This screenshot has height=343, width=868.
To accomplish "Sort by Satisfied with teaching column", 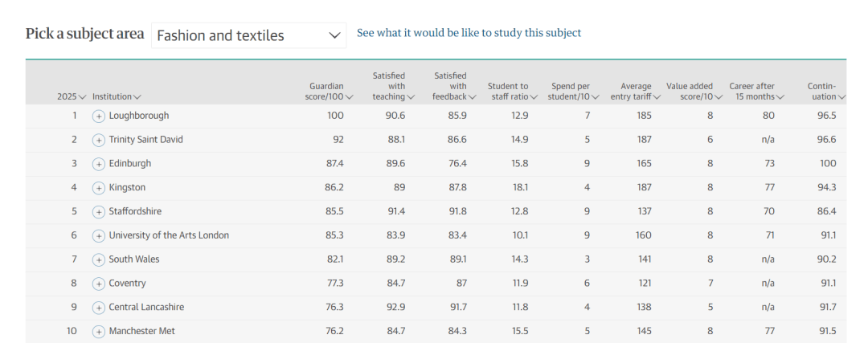I will (x=394, y=86).
